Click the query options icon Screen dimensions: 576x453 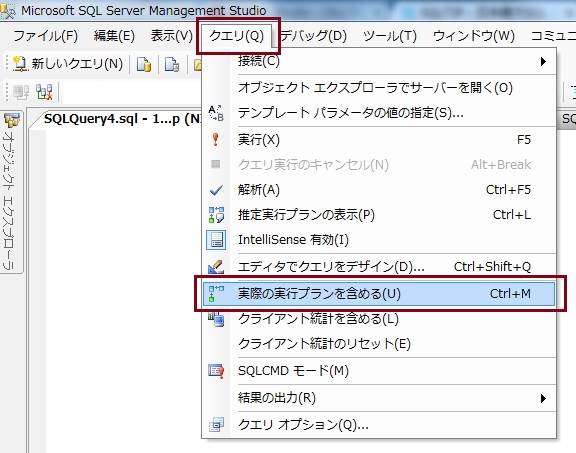216,425
